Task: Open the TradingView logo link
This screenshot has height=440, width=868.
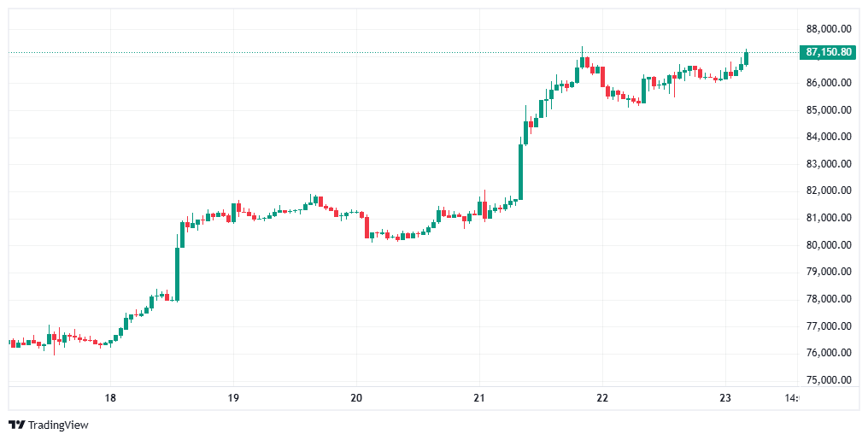Action: pyautogui.click(x=49, y=425)
